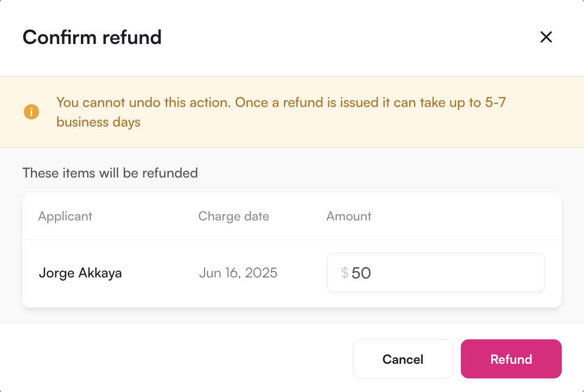Click applicant name Jorge Akkaya

(x=80, y=273)
